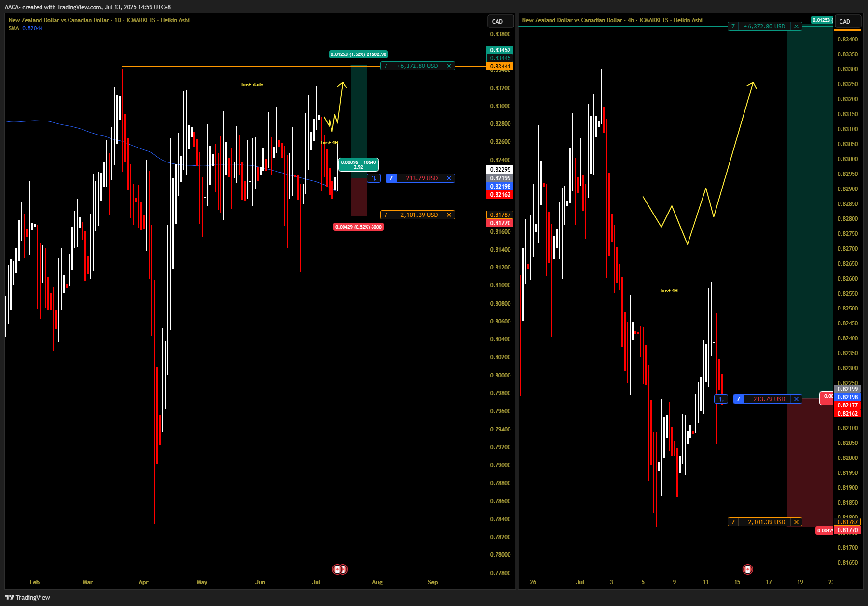
Task: Click the white 0.82295 price tag
Action: [500, 170]
